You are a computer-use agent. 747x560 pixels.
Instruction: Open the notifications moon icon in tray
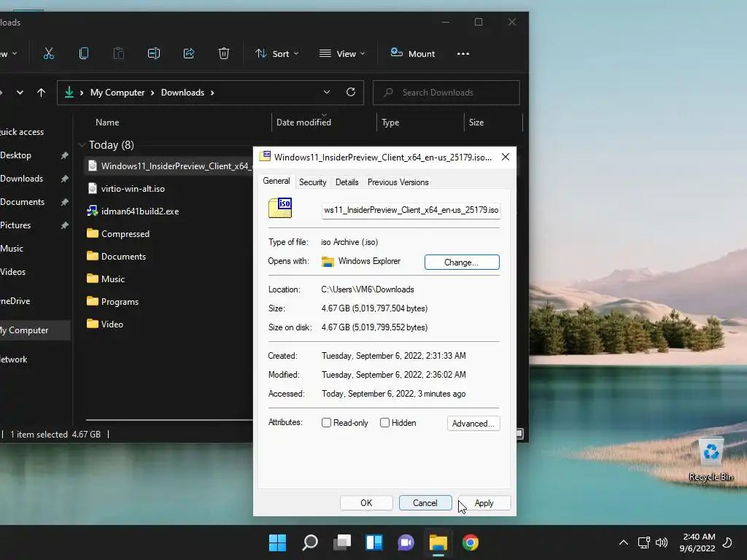727,542
